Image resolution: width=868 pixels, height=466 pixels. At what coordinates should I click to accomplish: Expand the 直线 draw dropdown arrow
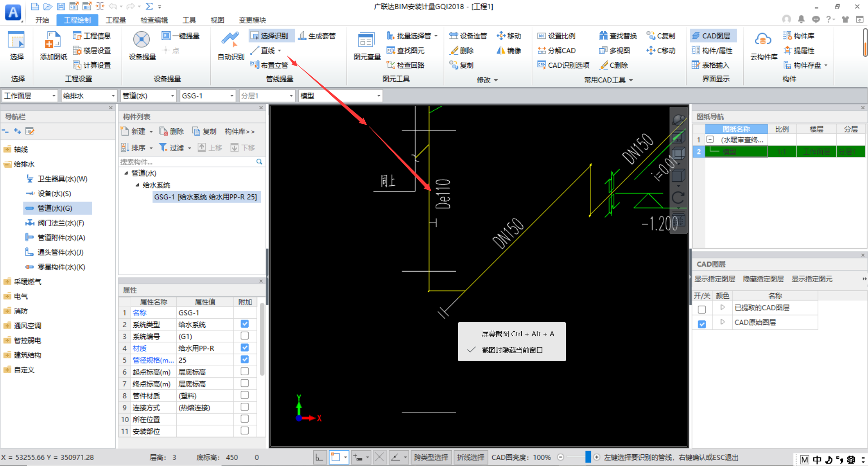[x=279, y=51]
